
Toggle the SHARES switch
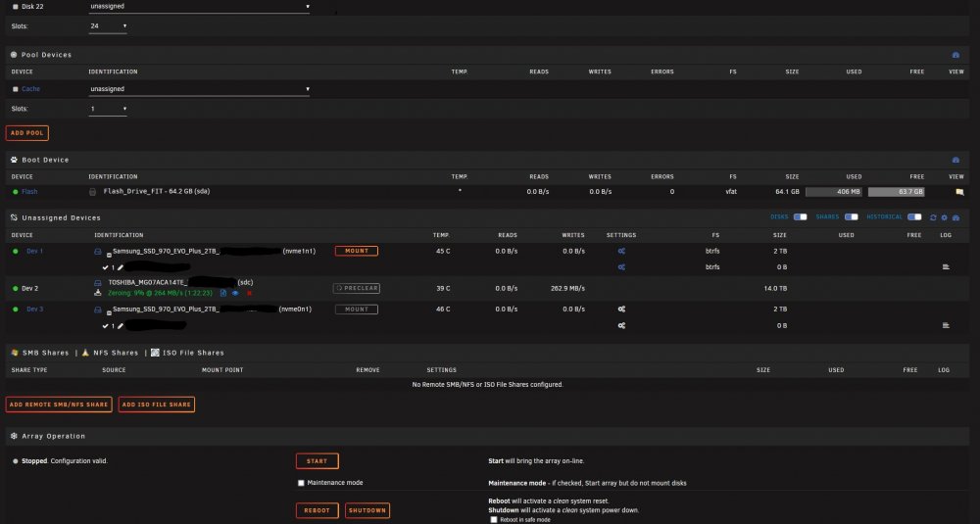click(x=852, y=217)
